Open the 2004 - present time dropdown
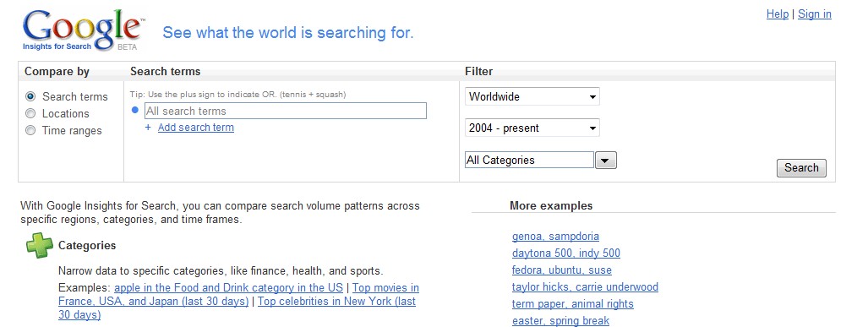The width and height of the screenshot is (868, 327). [x=532, y=128]
